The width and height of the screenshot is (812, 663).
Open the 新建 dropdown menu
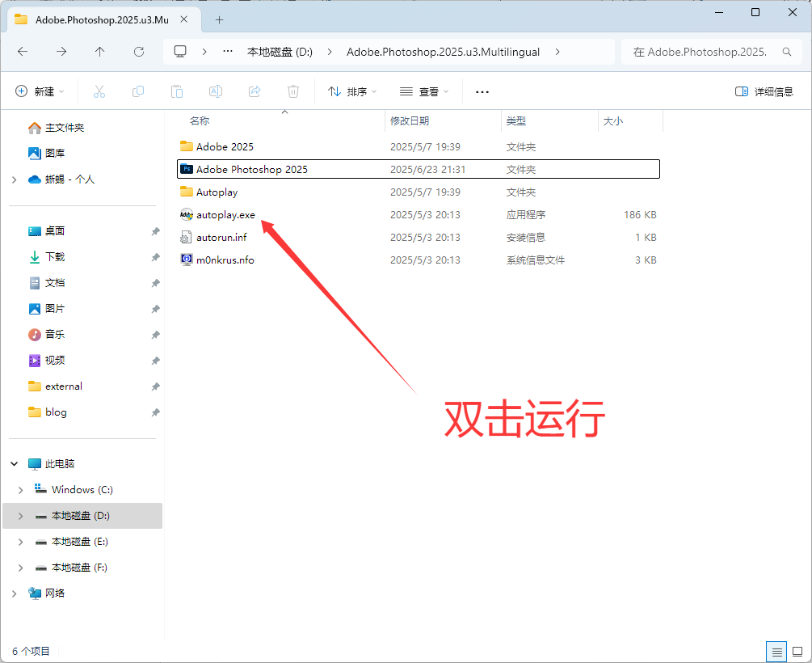click(x=40, y=91)
